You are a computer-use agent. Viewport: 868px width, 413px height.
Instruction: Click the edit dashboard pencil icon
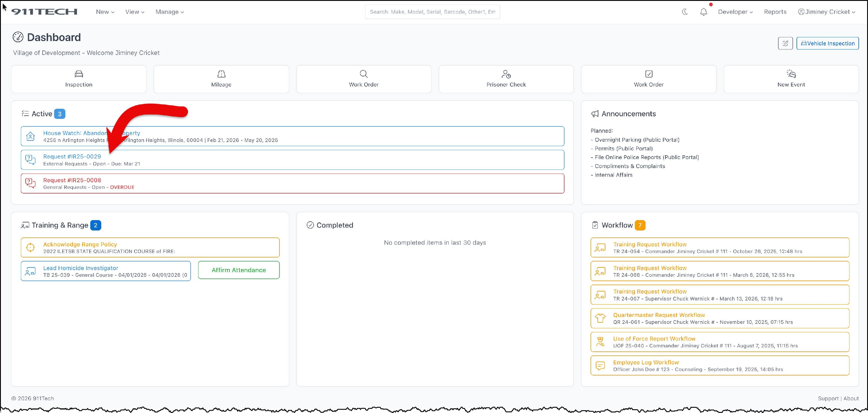pos(785,43)
